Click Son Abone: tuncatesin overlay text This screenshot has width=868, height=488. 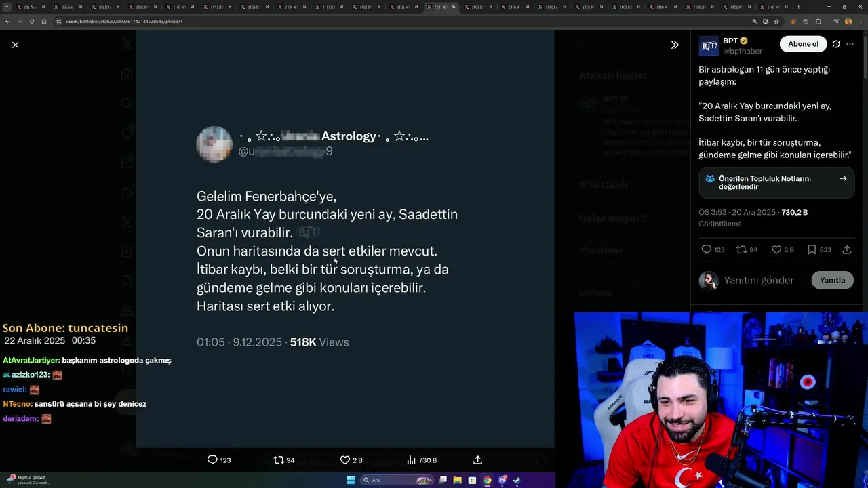pyautogui.click(x=65, y=328)
